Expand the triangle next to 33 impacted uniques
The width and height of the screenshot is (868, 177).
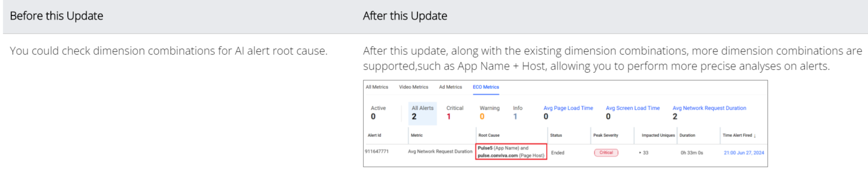640,153
